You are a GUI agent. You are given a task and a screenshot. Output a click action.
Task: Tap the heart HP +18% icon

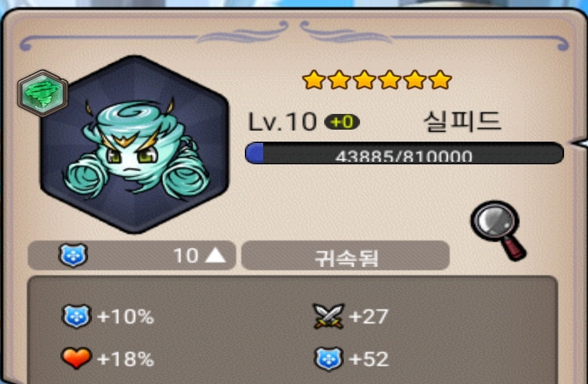76,358
